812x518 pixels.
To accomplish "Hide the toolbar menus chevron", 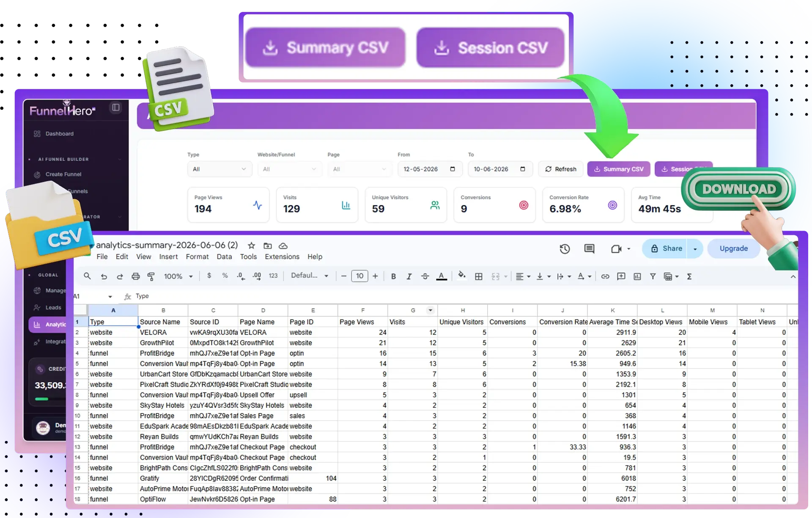I will (x=793, y=276).
